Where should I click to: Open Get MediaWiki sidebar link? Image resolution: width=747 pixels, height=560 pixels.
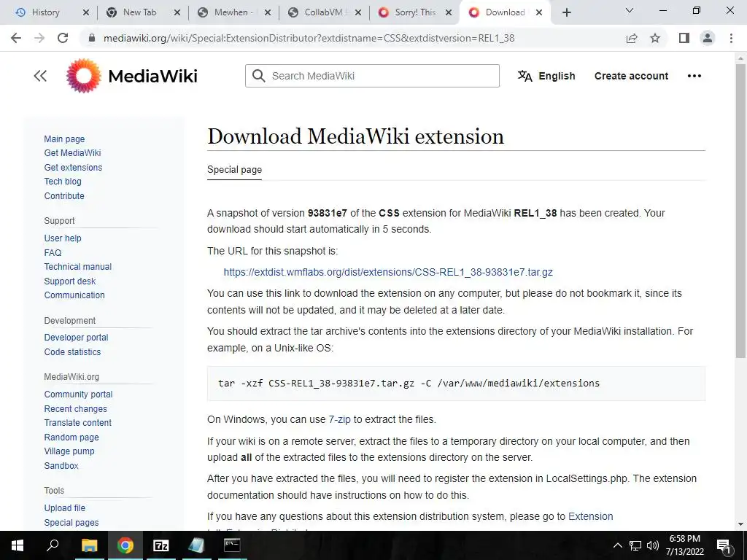pyautogui.click(x=72, y=153)
